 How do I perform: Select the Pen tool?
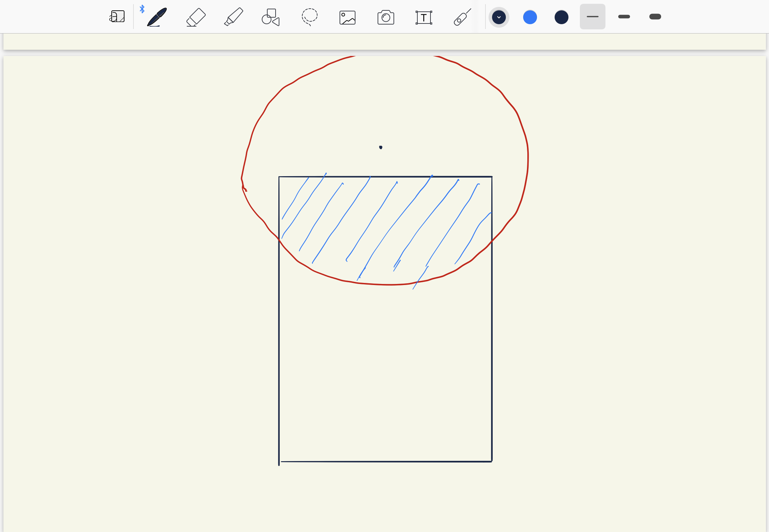click(156, 16)
